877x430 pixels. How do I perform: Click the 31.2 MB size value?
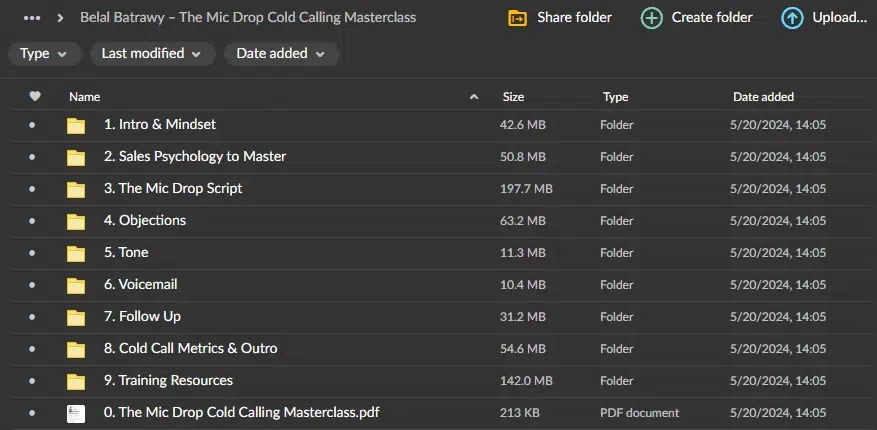pos(522,316)
